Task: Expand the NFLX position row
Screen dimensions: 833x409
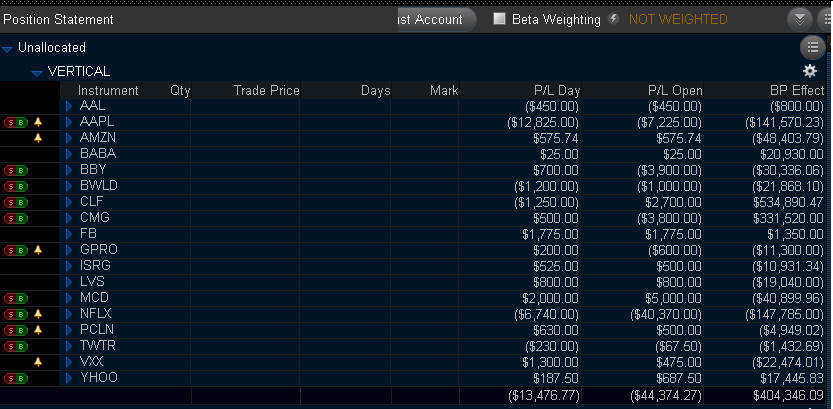Action: pos(69,313)
